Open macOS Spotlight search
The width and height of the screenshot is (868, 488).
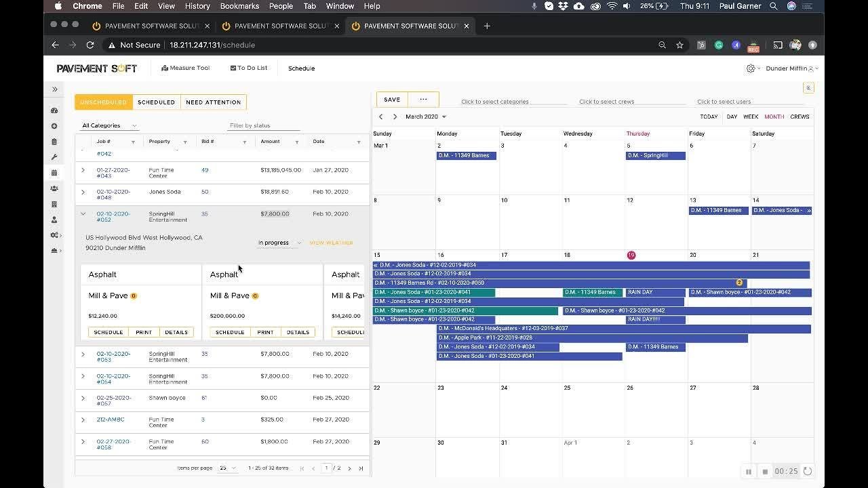[x=774, y=6]
